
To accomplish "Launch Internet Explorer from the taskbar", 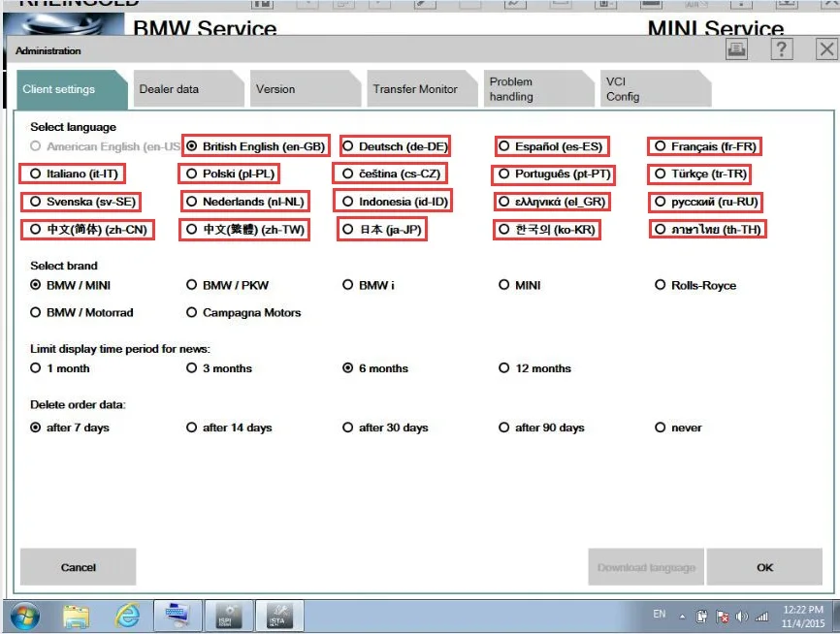I will 125,615.
